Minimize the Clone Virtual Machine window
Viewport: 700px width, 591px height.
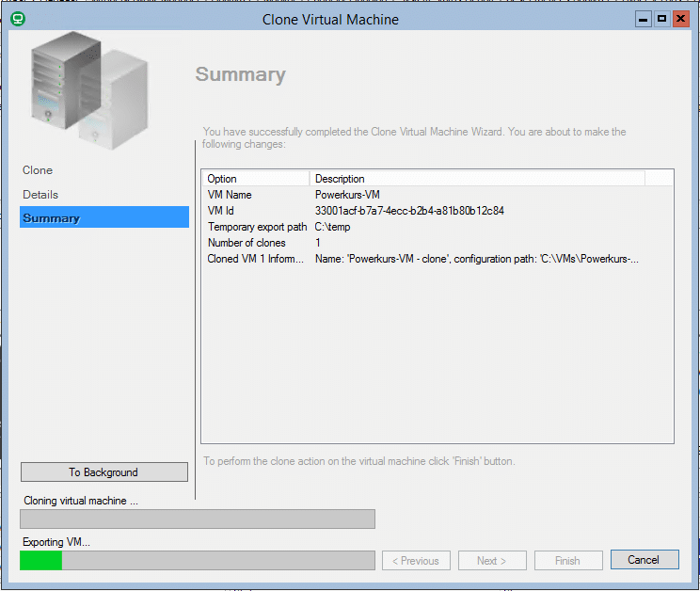643,19
